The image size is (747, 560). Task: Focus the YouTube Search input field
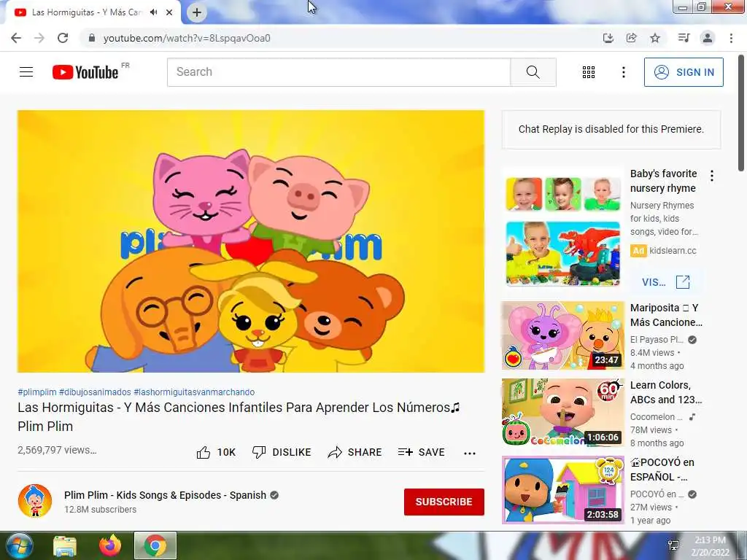tap(338, 72)
